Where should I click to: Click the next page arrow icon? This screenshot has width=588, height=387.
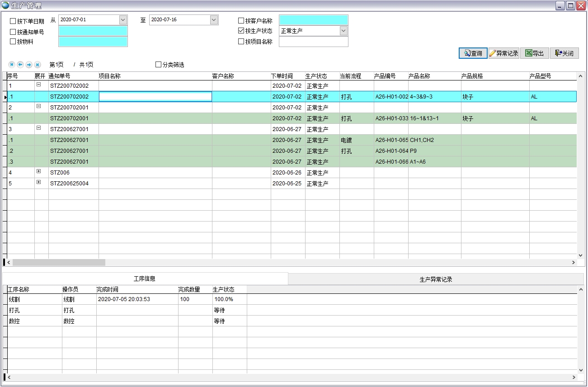click(x=29, y=65)
